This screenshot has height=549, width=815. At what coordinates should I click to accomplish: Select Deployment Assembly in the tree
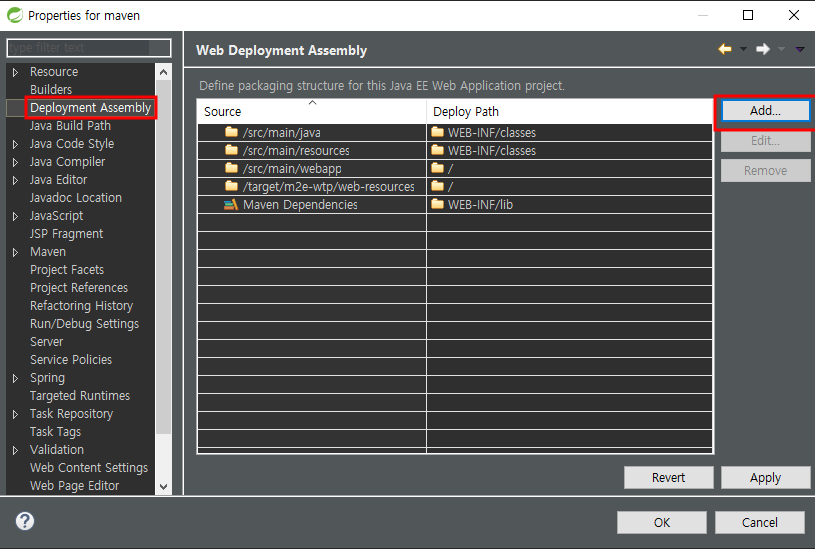click(x=90, y=108)
